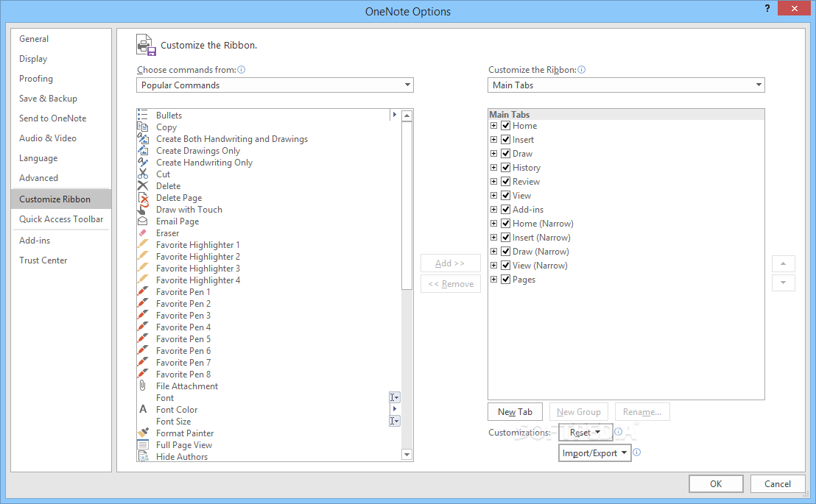Pick the Favorite Highlighter 1 icon
This screenshot has width=816, height=504.
tap(143, 244)
